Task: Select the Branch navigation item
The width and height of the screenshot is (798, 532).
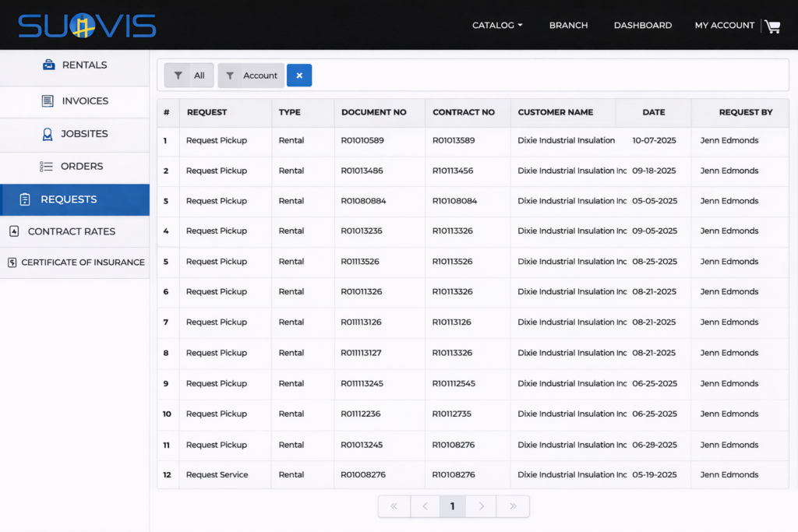Action: coord(568,25)
